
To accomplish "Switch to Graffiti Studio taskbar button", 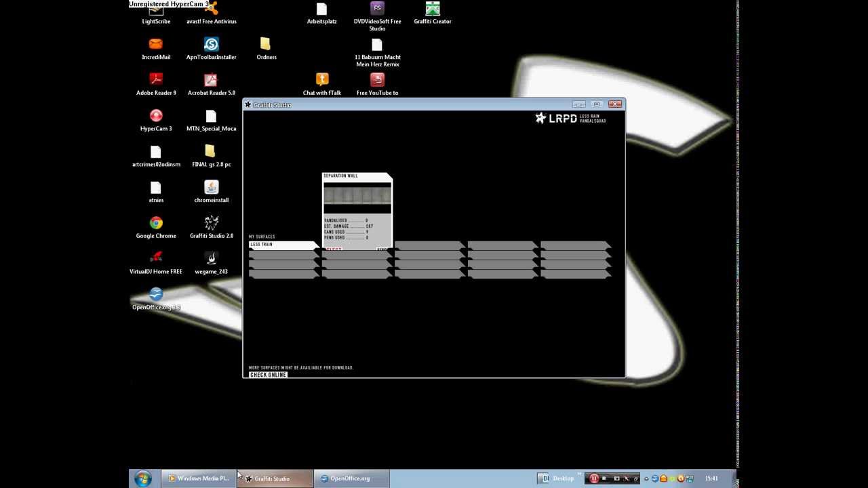I will [x=275, y=479].
